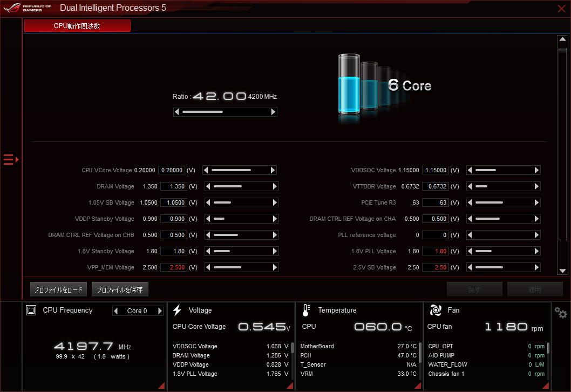Increase 2.5V SB Voltage right arrow
The width and height of the screenshot is (571, 392).
(536, 267)
